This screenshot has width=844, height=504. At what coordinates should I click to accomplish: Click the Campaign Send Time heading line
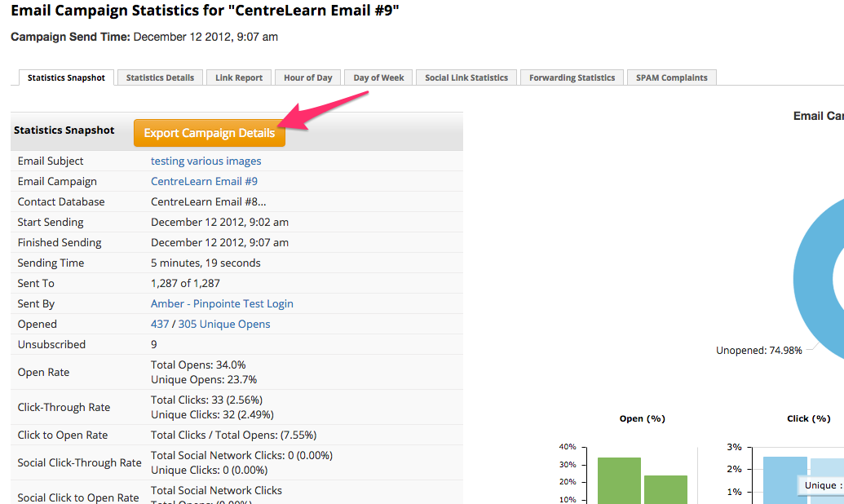(x=144, y=38)
